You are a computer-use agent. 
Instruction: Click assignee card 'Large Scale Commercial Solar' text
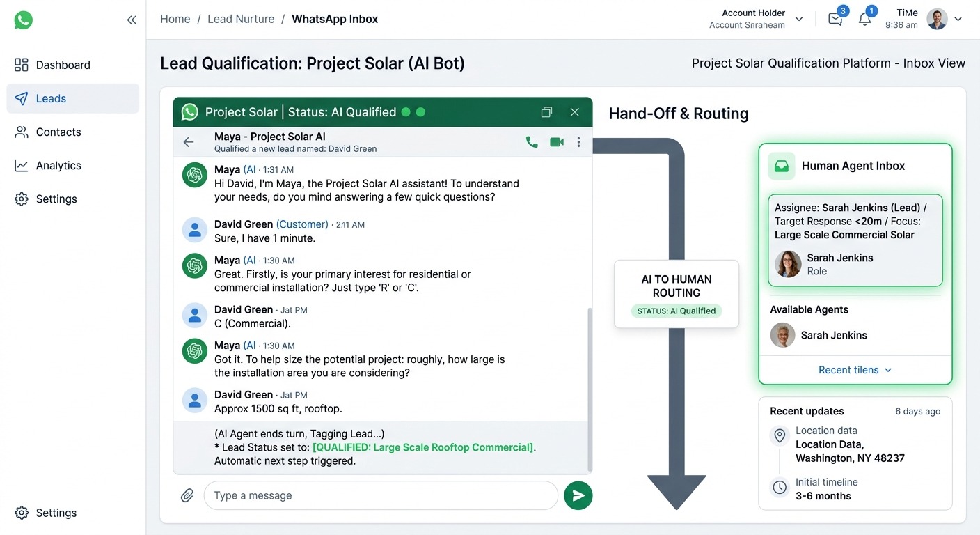(844, 235)
